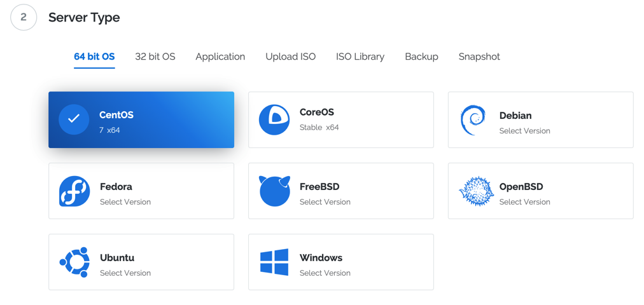Image resolution: width=644 pixels, height=305 pixels.
Task: Open Select Version under Windows
Action: click(325, 273)
